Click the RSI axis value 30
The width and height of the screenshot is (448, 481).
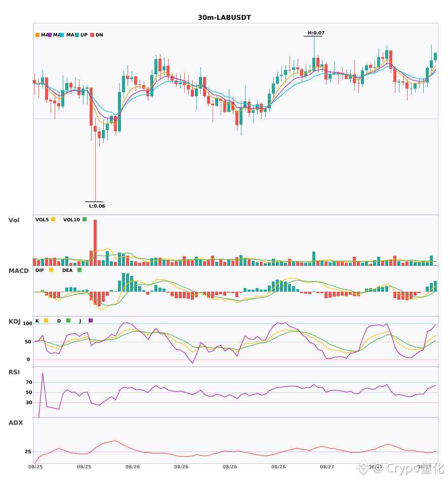pos(29,403)
